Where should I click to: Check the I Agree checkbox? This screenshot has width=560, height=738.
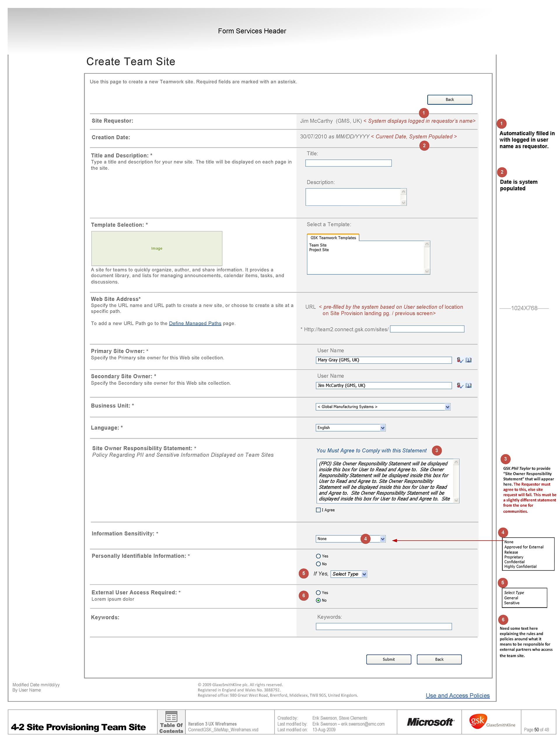318,510
